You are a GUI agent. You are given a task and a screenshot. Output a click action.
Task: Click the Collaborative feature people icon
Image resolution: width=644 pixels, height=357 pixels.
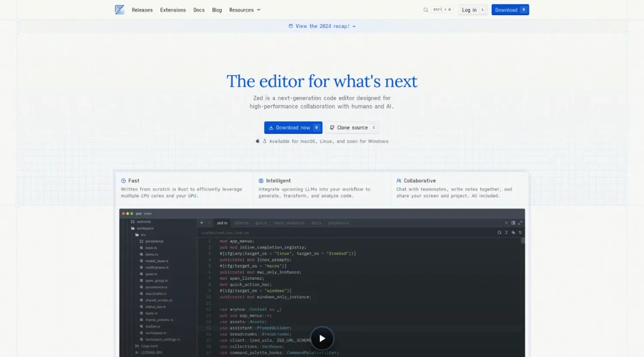tap(399, 181)
